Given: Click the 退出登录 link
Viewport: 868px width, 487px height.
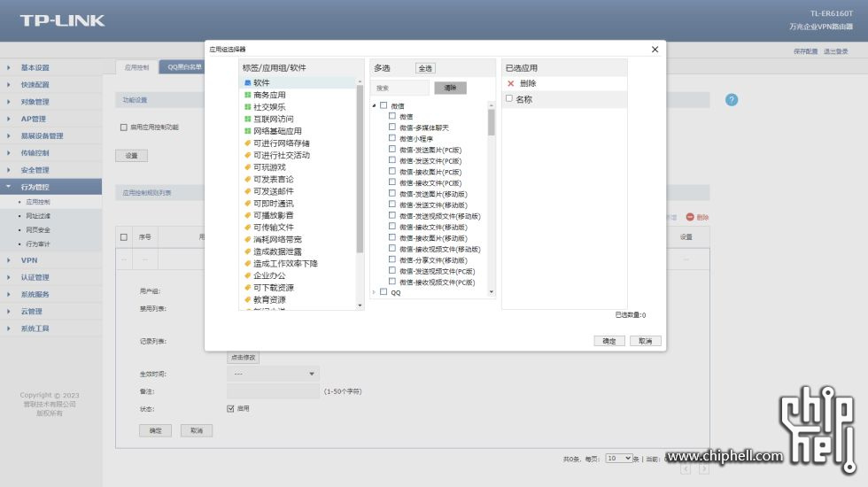Looking at the screenshot, I should click(836, 51).
